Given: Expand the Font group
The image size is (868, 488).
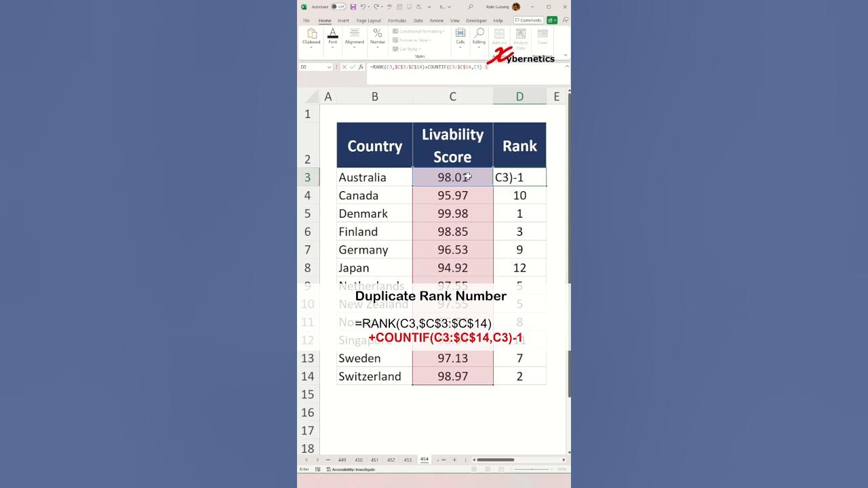Looking at the screenshot, I should click(333, 38).
